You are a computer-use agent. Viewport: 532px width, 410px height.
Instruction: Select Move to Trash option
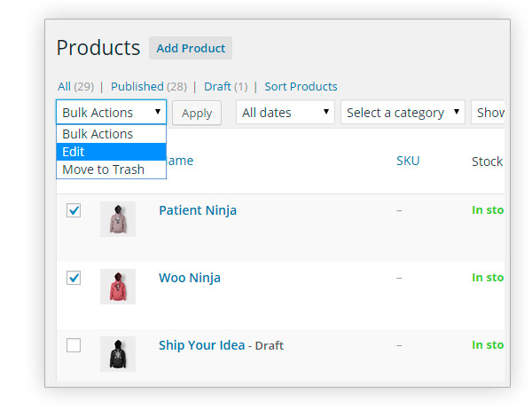104,170
